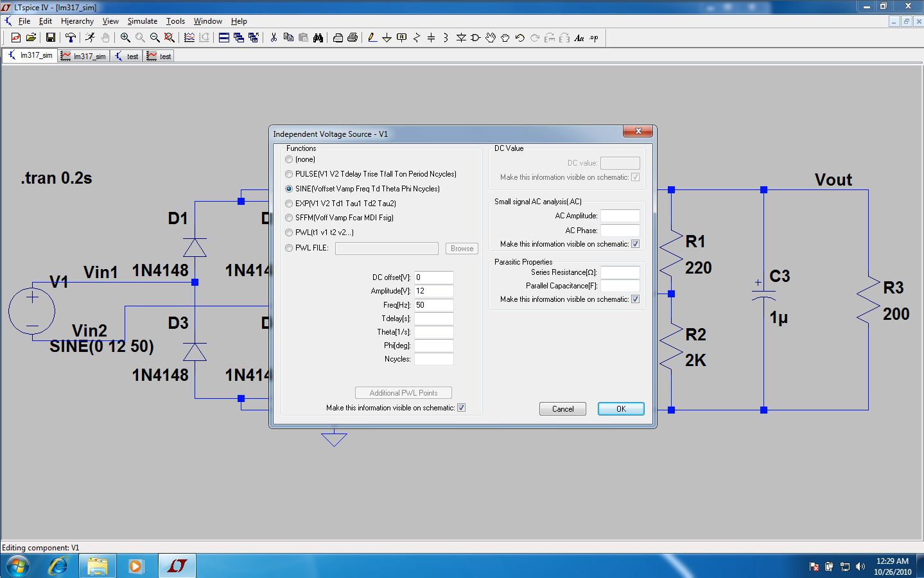Select the SPICE directive '.op' tool

click(x=594, y=38)
